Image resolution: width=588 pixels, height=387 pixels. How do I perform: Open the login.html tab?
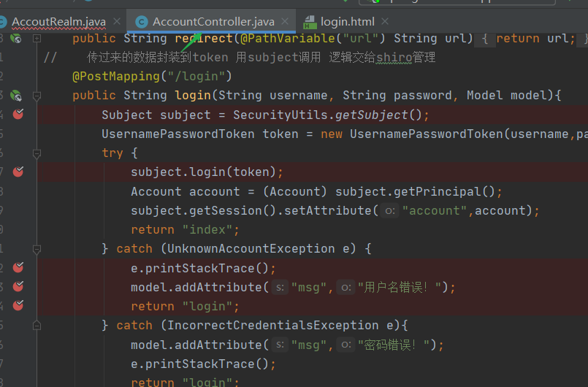point(347,22)
